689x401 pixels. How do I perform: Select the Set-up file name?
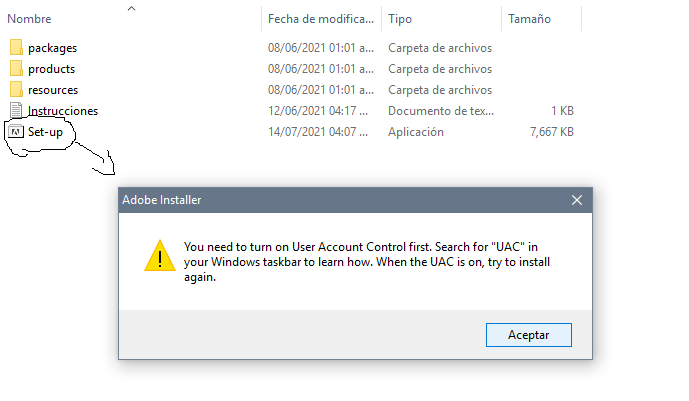(45, 132)
